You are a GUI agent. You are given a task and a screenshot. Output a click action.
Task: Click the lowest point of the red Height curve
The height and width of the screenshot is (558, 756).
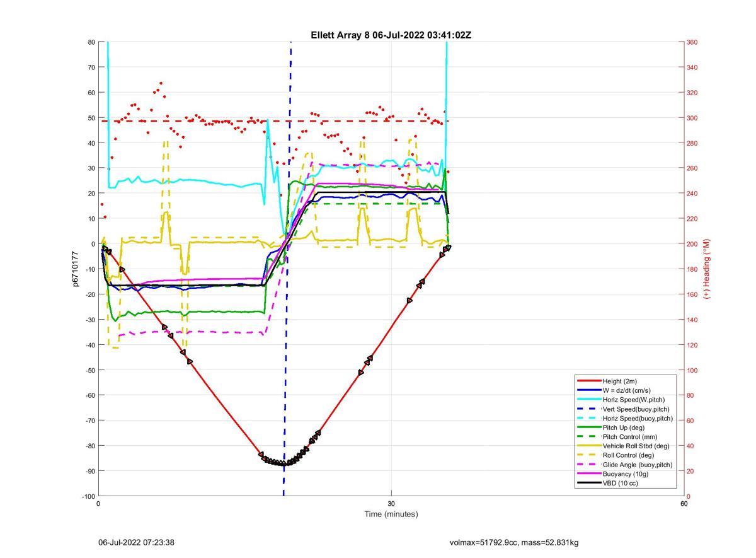(283, 464)
